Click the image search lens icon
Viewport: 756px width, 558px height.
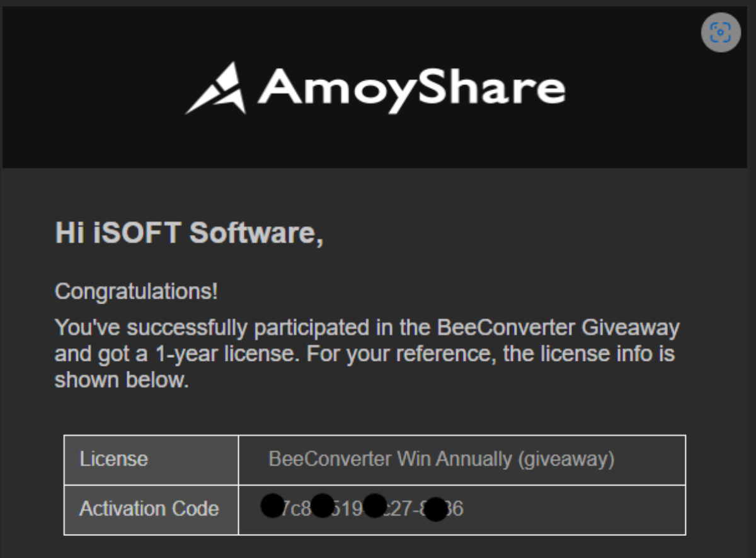pos(721,33)
